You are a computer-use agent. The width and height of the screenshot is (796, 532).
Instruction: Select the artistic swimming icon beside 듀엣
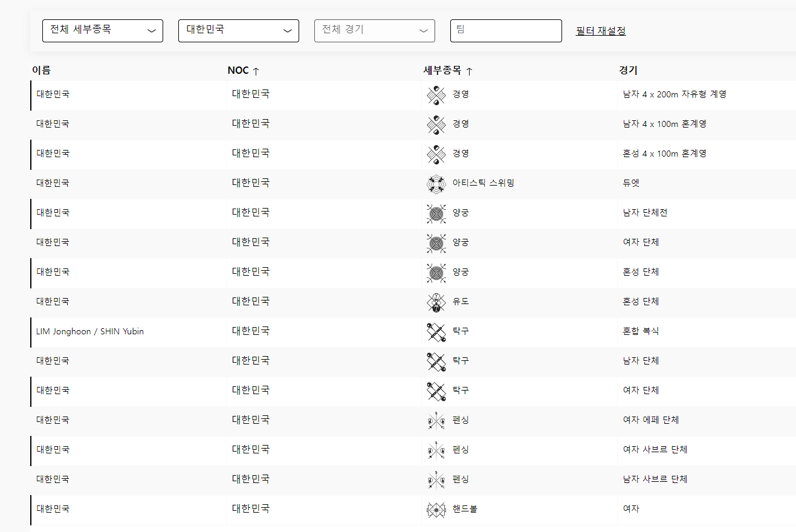pyautogui.click(x=436, y=184)
